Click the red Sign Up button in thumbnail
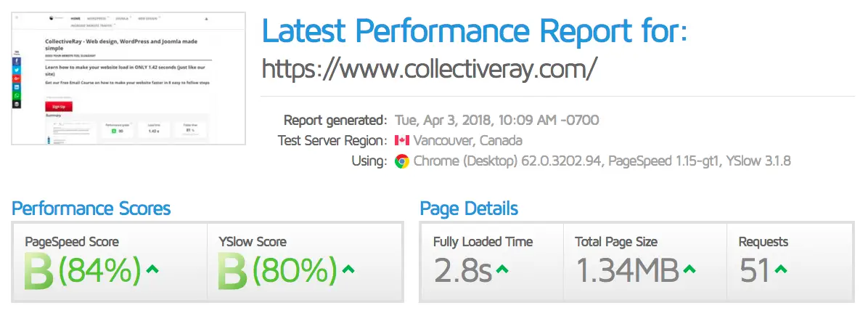Image resolution: width=868 pixels, height=316 pixels. 59,107
